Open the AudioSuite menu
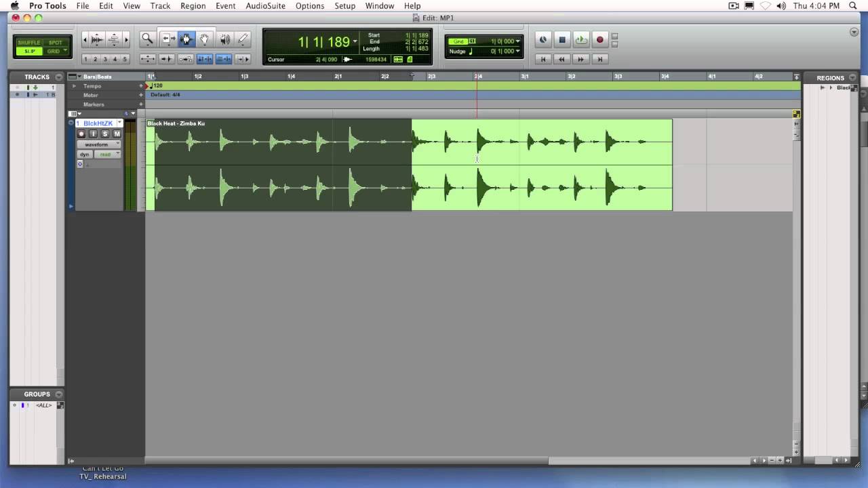Image resolution: width=868 pixels, height=488 pixels. 266,6
